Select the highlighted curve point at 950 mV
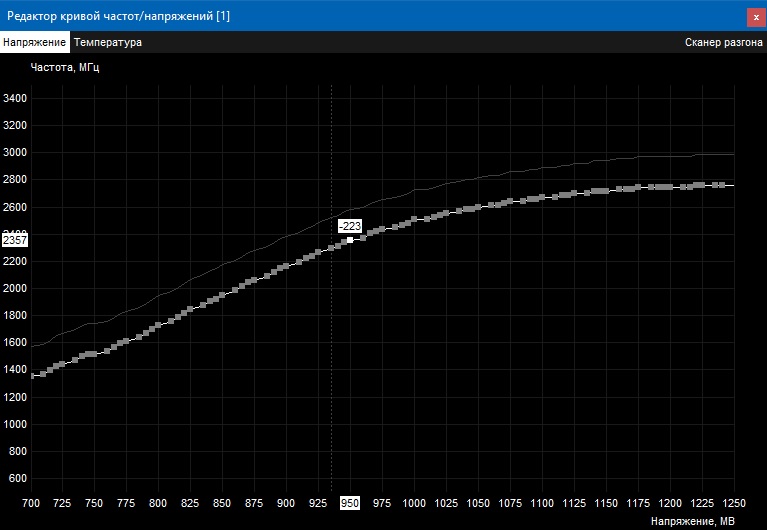767x530 pixels. [350, 240]
